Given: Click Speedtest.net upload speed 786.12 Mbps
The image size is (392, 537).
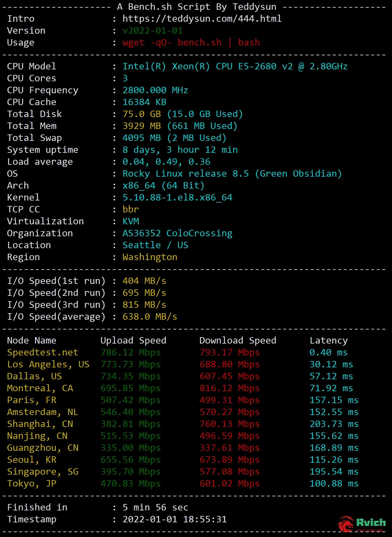Looking at the screenshot, I should click(x=130, y=352).
